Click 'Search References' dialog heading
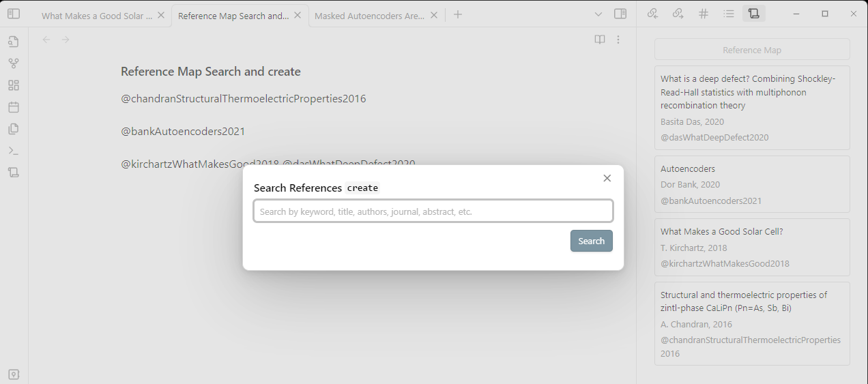The height and width of the screenshot is (384, 868). (298, 188)
